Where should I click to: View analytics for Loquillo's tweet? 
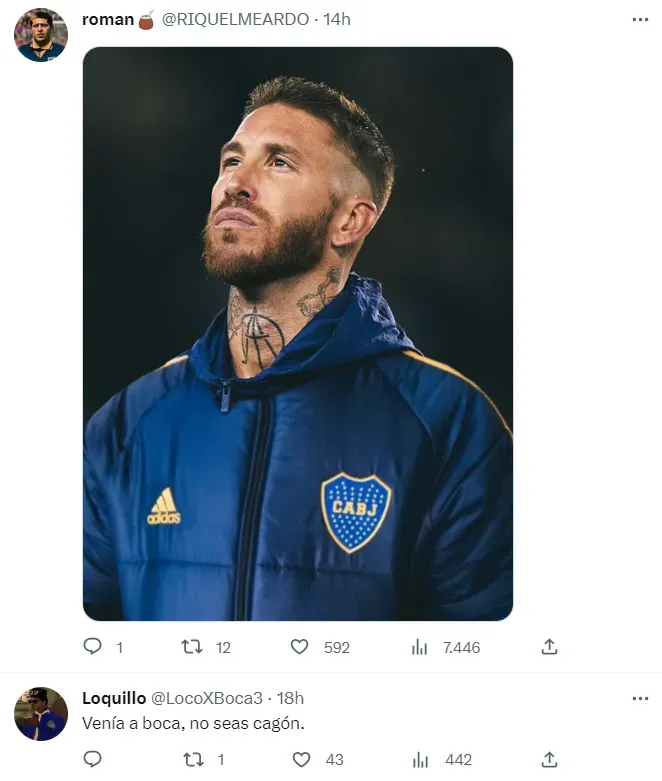click(x=419, y=760)
